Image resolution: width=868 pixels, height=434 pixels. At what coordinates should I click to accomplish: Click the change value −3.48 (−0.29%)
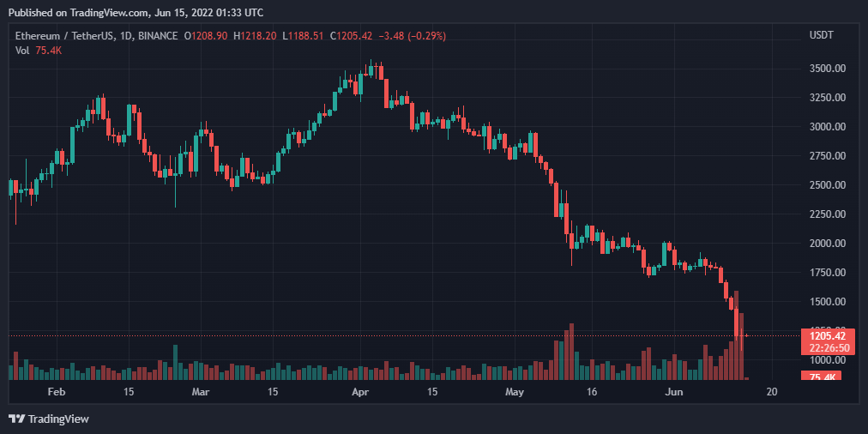click(x=412, y=36)
